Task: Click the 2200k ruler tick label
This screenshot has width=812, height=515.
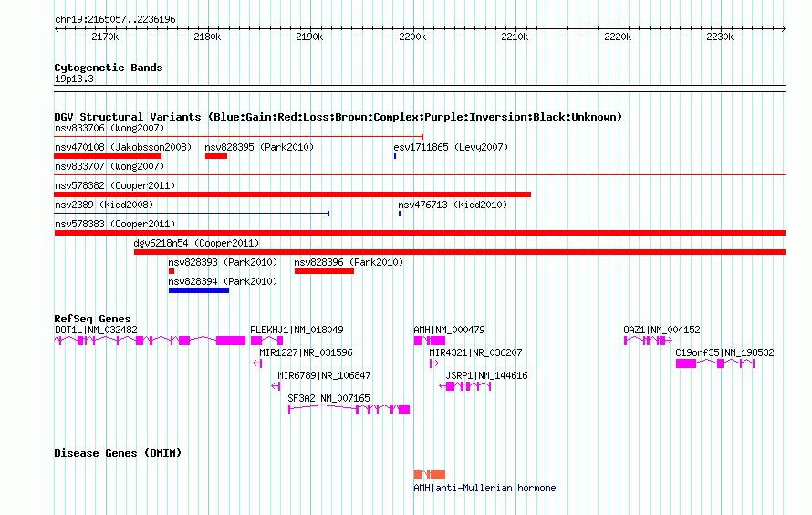Action: 412,37
